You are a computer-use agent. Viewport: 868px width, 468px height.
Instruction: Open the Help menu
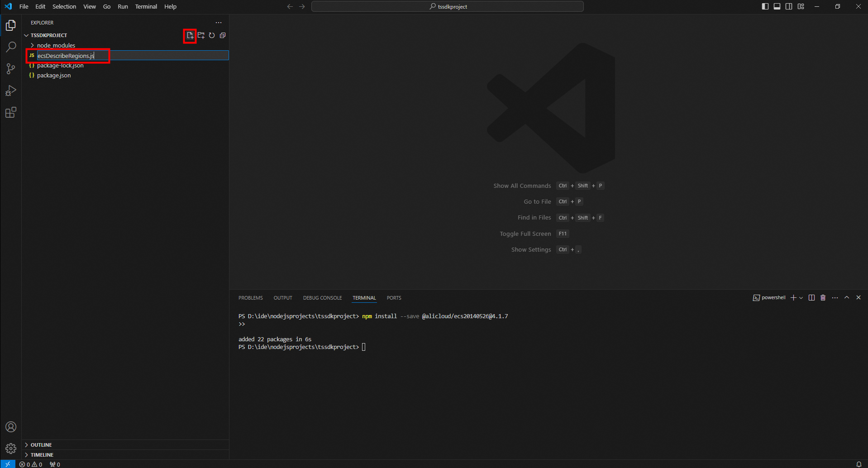point(170,6)
